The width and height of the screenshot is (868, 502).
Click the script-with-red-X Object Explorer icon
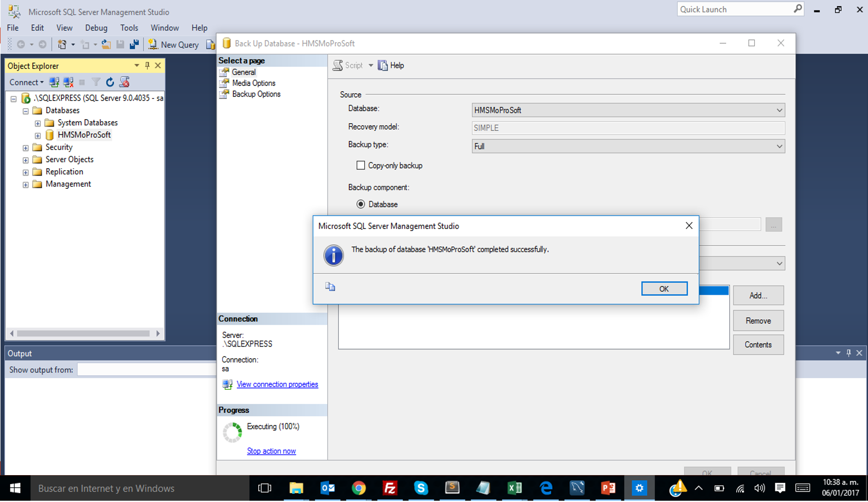point(124,82)
